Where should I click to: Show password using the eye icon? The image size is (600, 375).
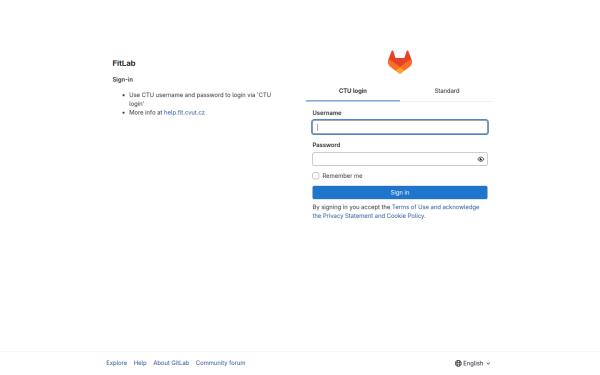[x=480, y=159]
